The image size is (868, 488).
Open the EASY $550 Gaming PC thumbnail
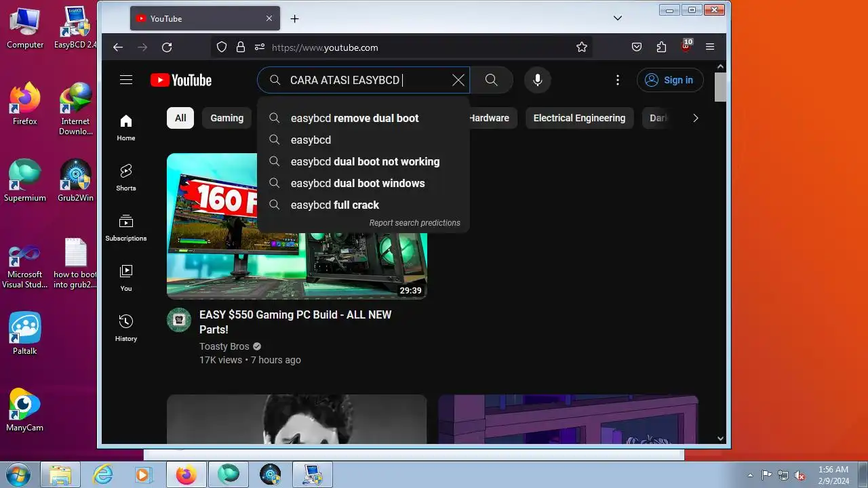point(297,226)
